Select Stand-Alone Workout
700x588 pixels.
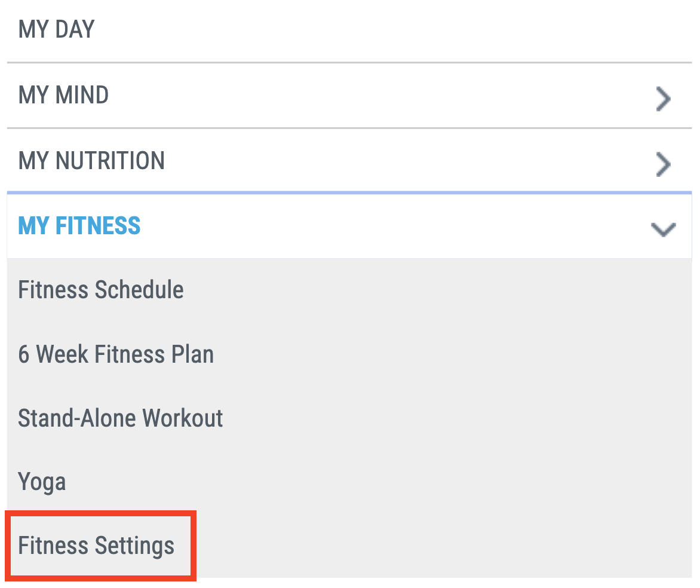121,418
